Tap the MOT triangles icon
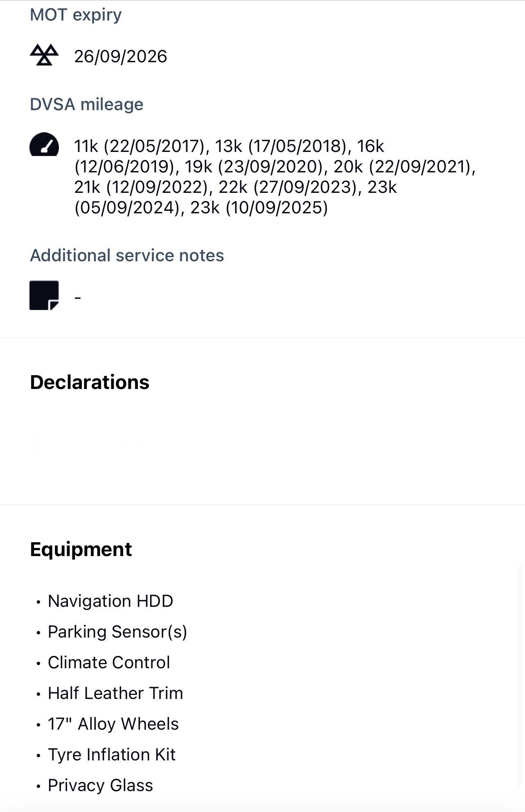Image resolution: width=525 pixels, height=812 pixels. [x=44, y=55]
